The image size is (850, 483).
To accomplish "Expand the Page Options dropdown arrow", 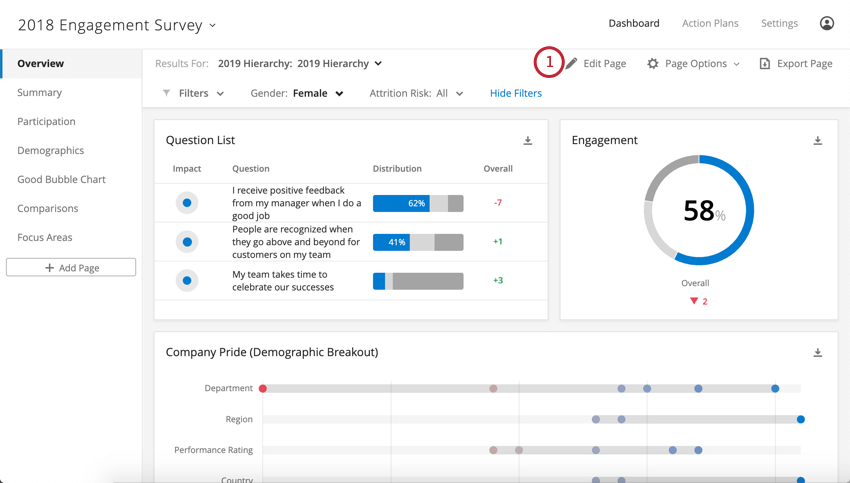I will coord(736,64).
